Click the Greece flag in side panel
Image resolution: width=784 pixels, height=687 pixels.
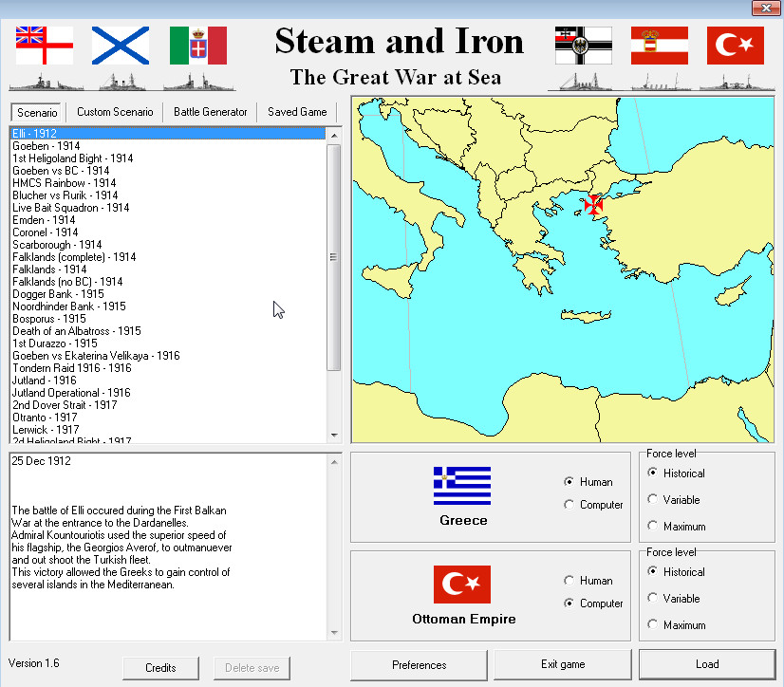pyautogui.click(x=462, y=485)
